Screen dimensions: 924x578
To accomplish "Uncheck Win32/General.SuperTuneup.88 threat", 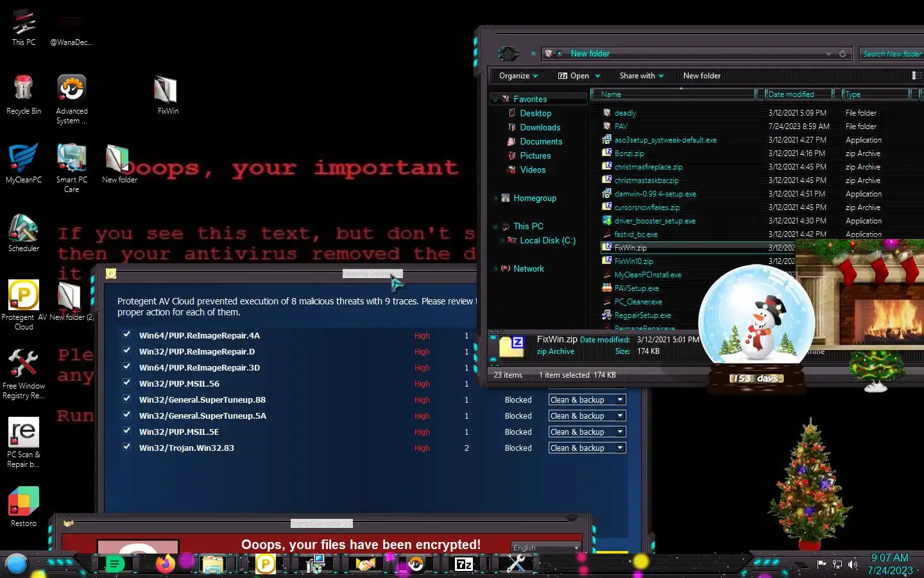I will tap(126, 399).
